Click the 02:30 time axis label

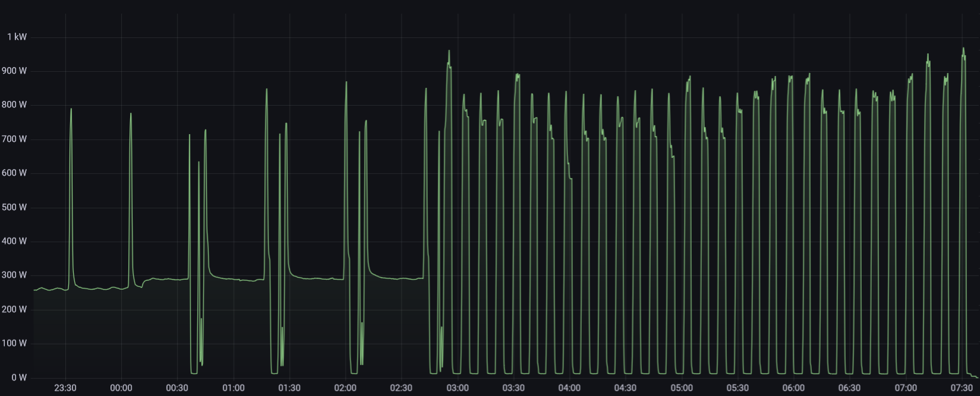(x=401, y=388)
